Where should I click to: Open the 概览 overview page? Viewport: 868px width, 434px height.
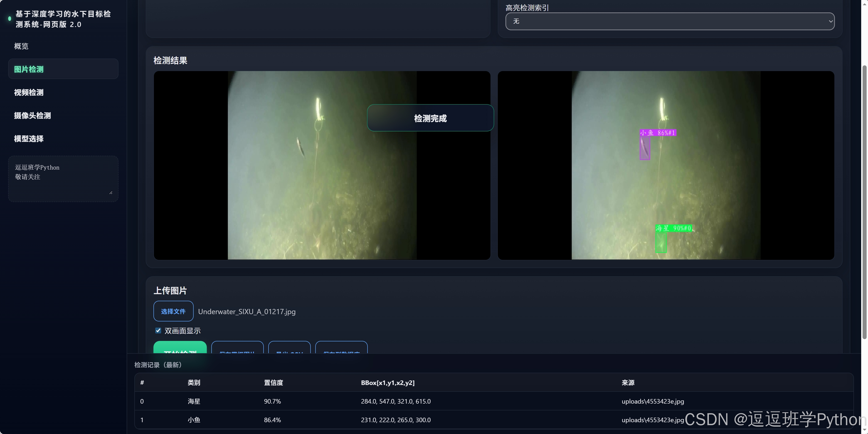pos(21,46)
